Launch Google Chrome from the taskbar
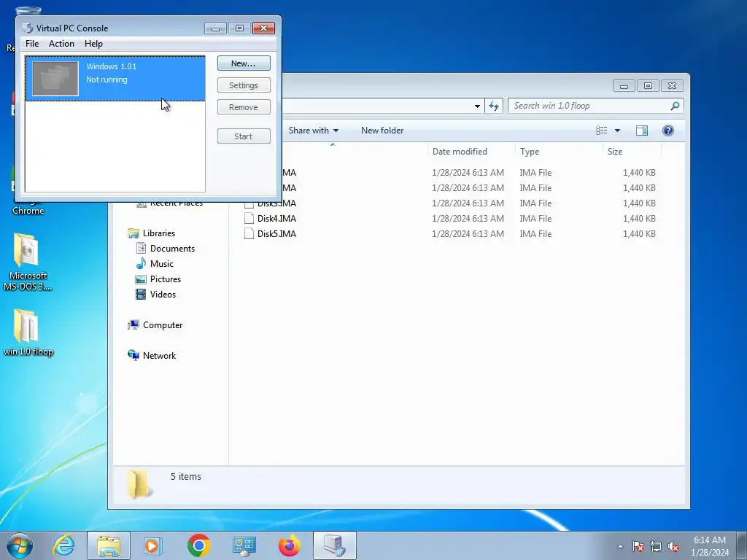 point(198,545)
